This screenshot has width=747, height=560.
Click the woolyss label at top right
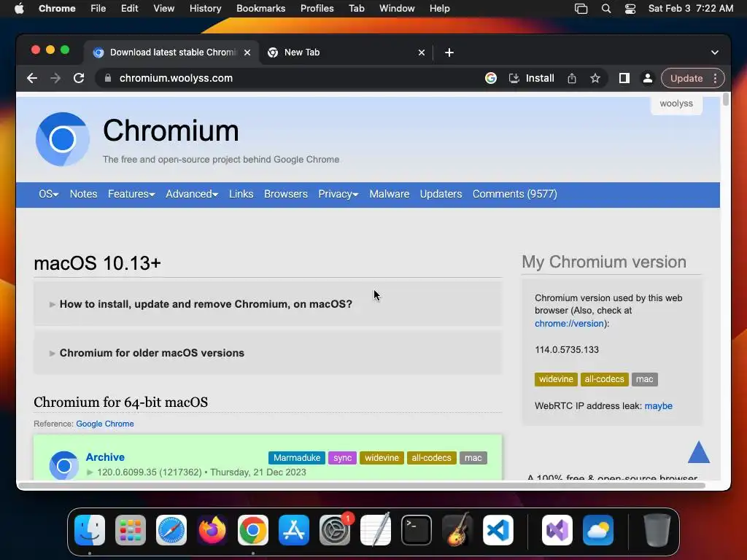pos(676,104)
